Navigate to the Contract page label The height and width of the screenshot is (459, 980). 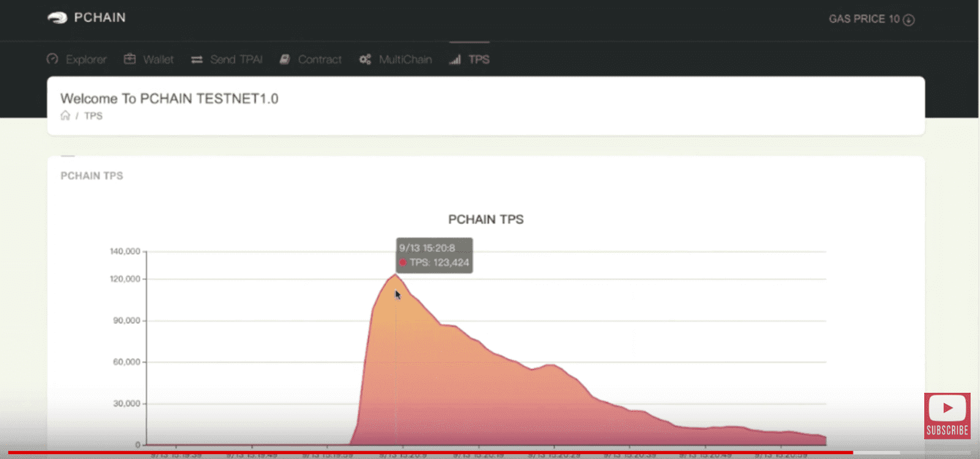[320, 59]
